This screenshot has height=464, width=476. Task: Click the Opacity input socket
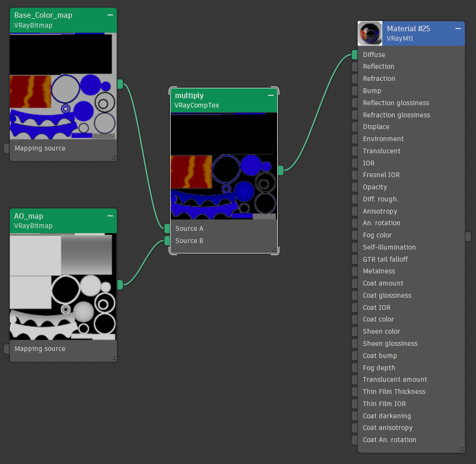coord(354,187)
